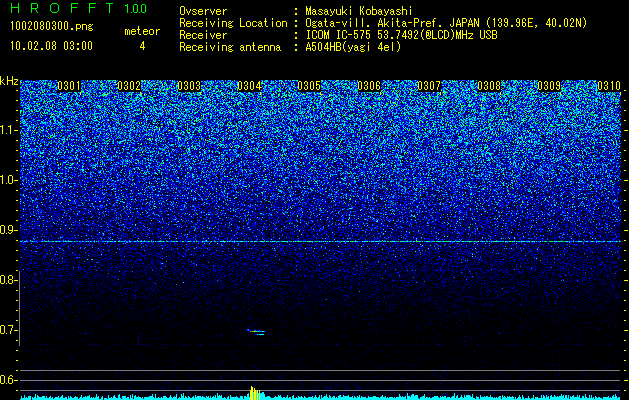Click the 0.8 frequency axis label
629x400 pixels.
pos(7,280)
